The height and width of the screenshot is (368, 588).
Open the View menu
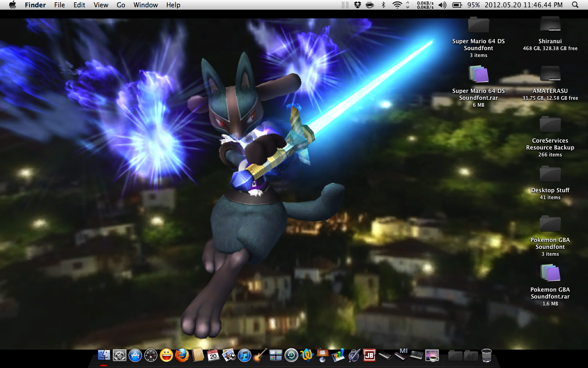point(101,5)
